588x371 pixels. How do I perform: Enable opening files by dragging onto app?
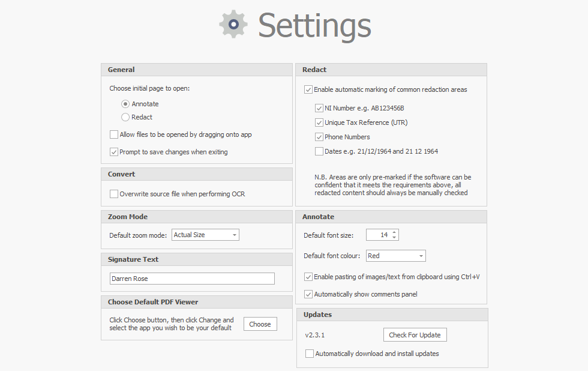114,134
